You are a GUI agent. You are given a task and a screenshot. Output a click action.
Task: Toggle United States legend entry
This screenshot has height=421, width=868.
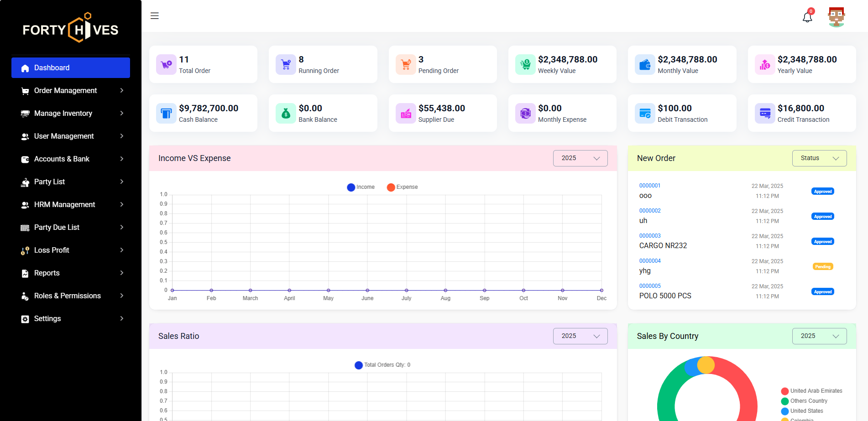click(x=802, y=411)
